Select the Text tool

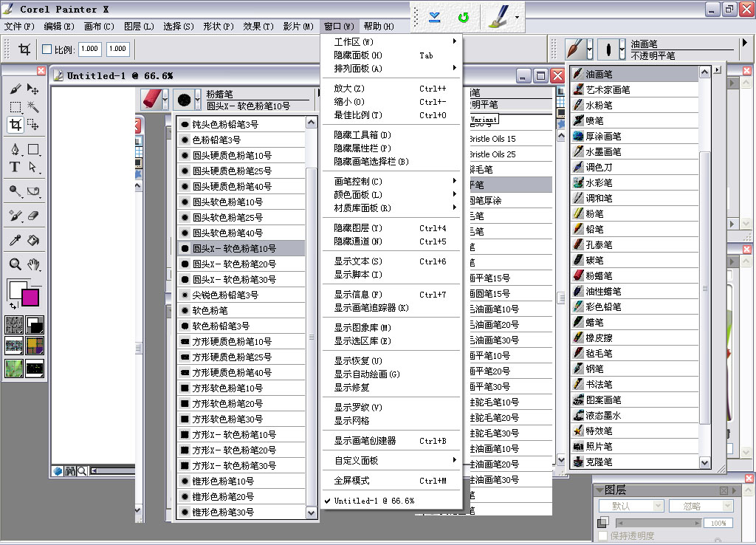(x=15, y=167)
